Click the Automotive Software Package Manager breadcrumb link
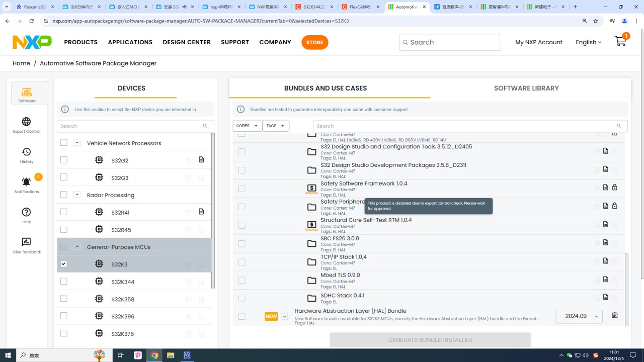The image size is (644, 362). point(98,63)
